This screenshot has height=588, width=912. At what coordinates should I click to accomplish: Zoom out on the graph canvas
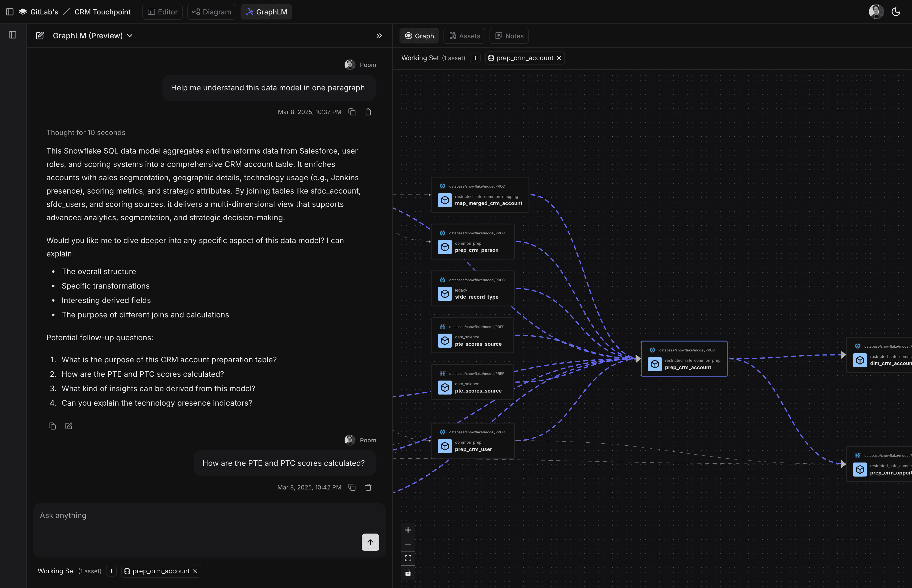[408, 544]
